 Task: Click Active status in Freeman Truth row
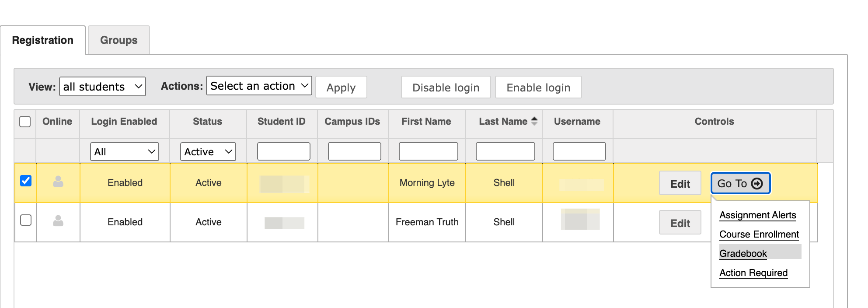pos(209,222)
